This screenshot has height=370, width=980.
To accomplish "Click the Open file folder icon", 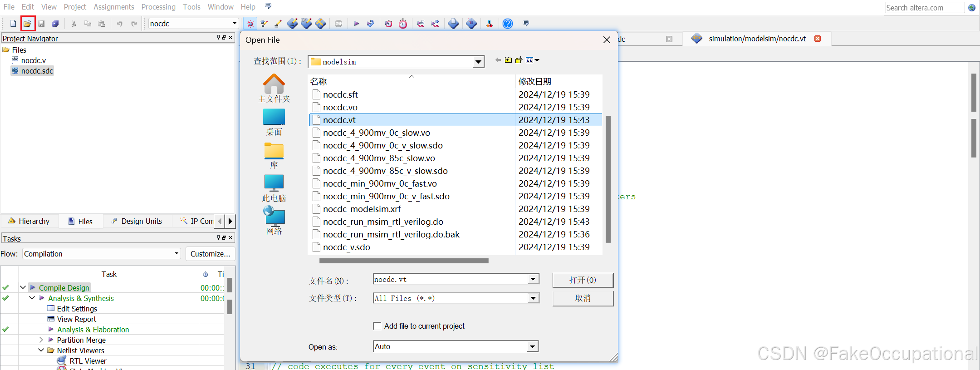I will tap(28, 24).
